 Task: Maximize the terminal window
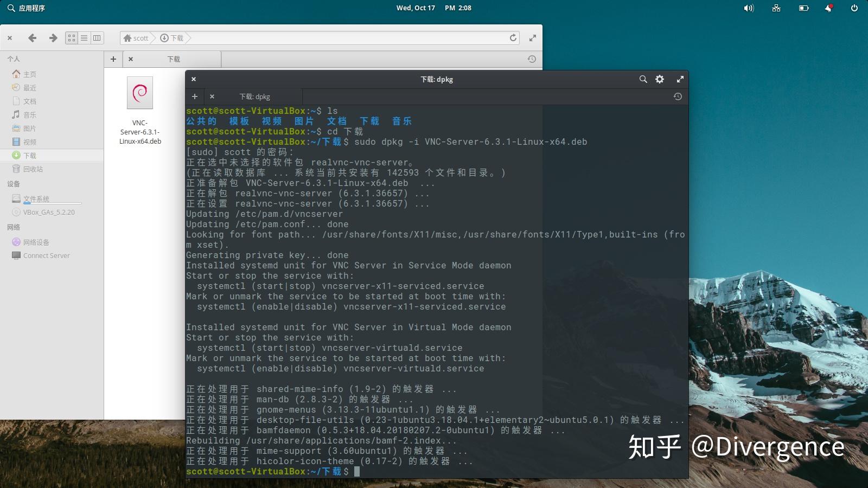(x=680, y=79)
